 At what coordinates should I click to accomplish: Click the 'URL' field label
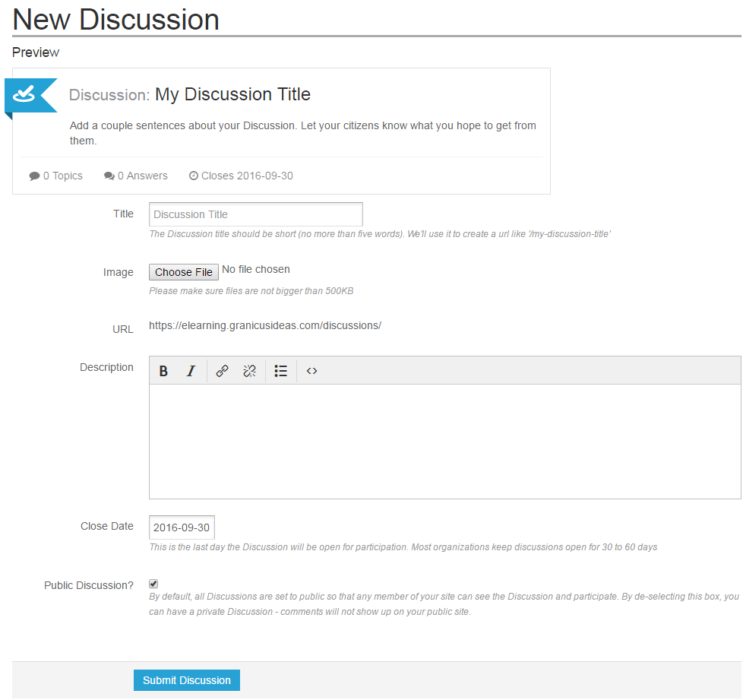point(123,329)
